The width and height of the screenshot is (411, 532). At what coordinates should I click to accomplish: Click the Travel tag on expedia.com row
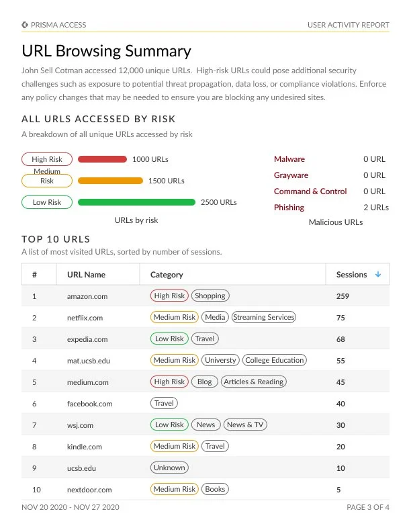pos(205,339)
